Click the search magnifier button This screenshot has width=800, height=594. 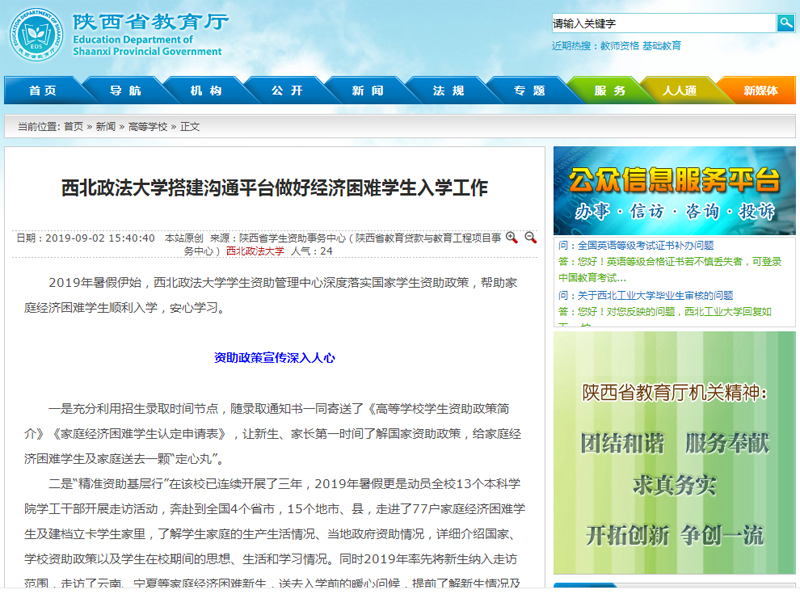[786, 23]
